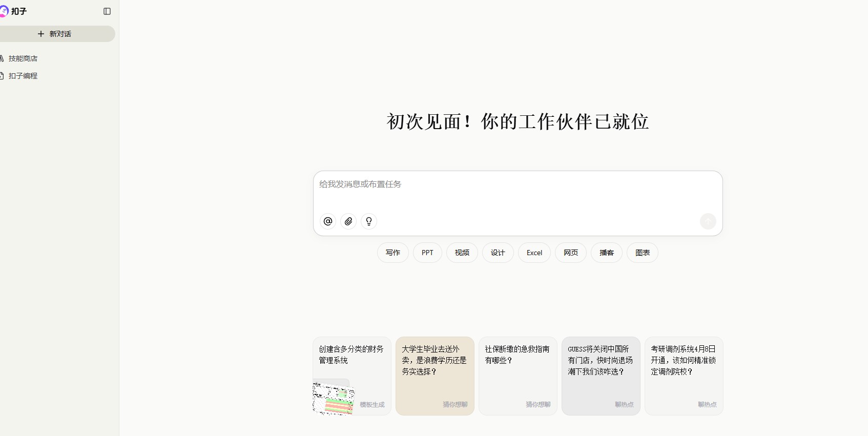Click the paperclip attachment icon

(348, 221)
